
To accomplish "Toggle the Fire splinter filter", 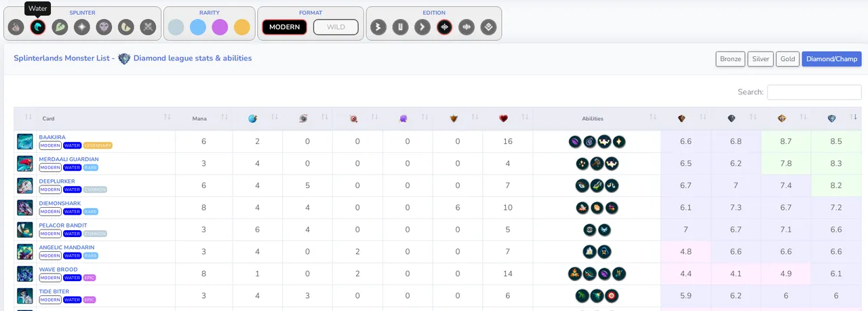I will [x=16, y=27].
